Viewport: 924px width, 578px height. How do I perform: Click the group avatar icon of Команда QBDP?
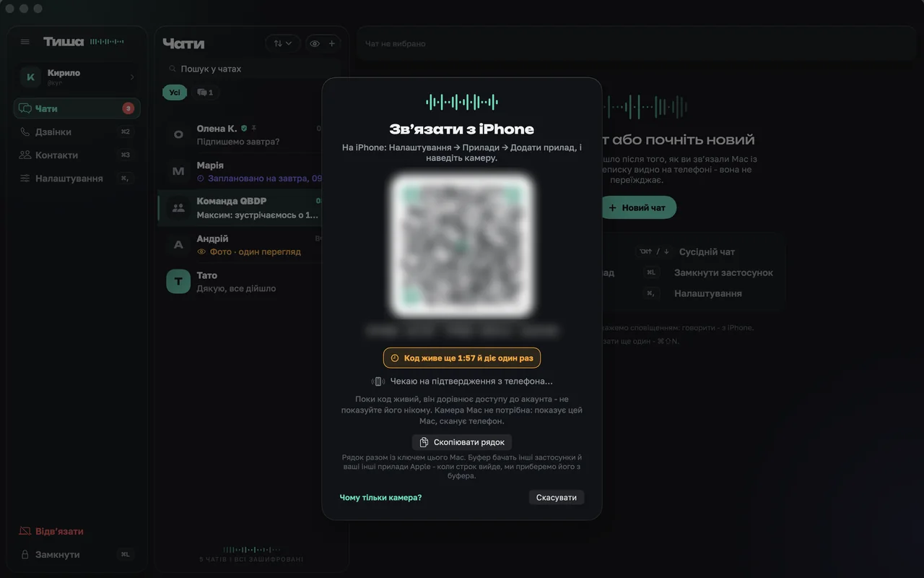pos(178,208)
